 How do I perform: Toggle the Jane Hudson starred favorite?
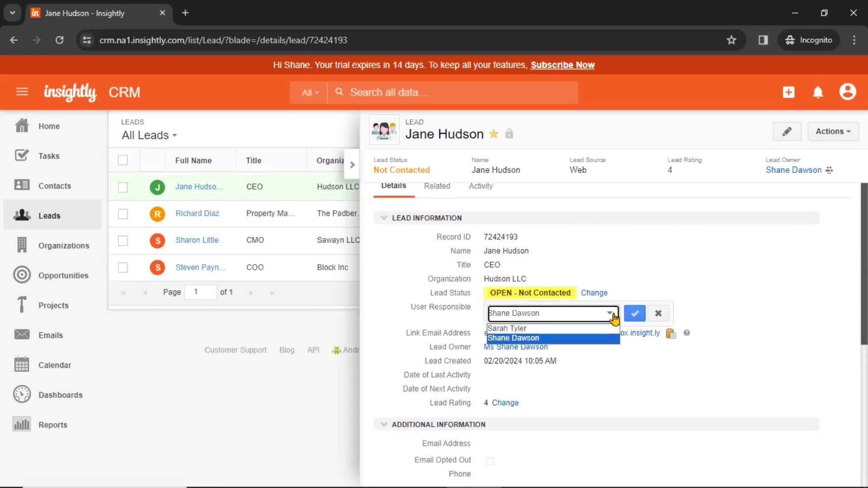pyautogui.click(x=494, y=133)
